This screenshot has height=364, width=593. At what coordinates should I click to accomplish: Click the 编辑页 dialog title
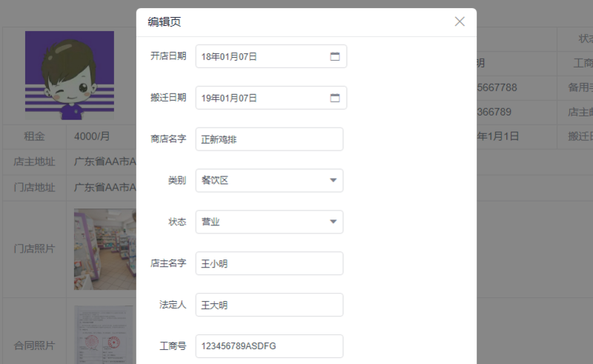165,22
